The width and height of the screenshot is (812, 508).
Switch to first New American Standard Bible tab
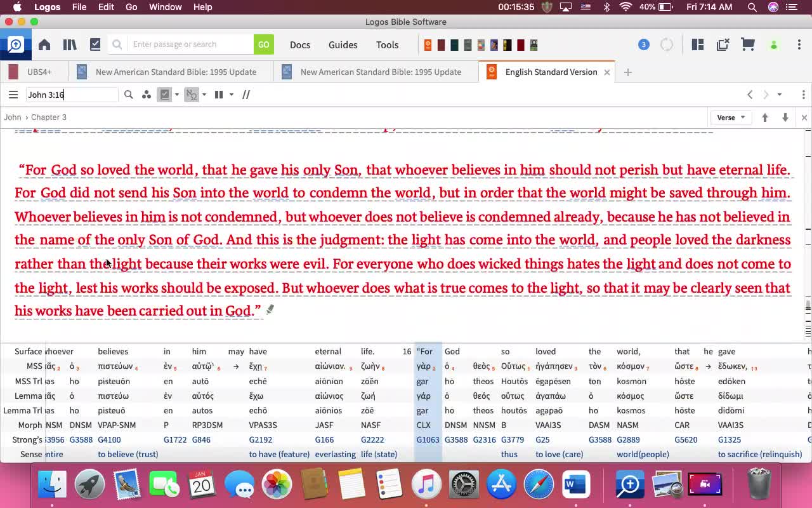click(171, 72)
